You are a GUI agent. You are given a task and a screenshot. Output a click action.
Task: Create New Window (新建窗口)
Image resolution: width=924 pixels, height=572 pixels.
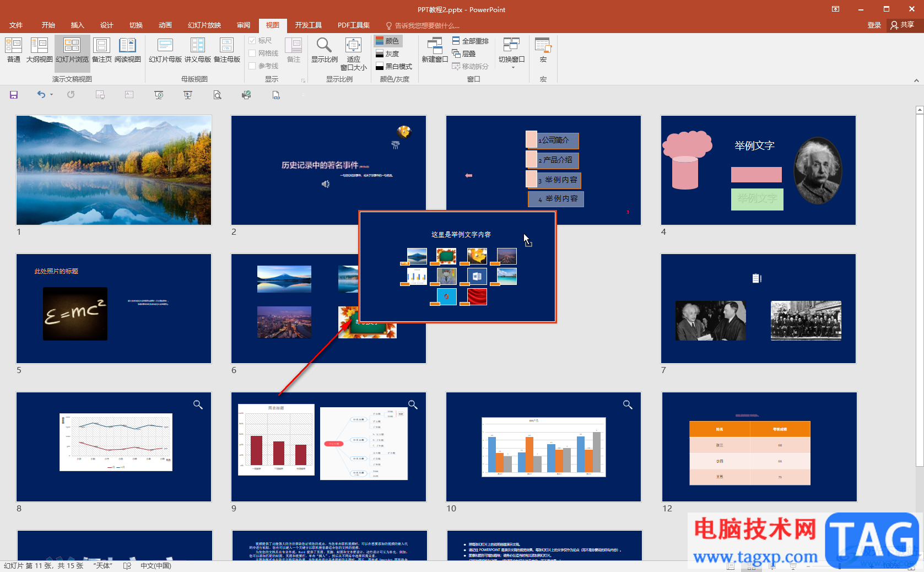pyautogui.click(x=435, y=50)
